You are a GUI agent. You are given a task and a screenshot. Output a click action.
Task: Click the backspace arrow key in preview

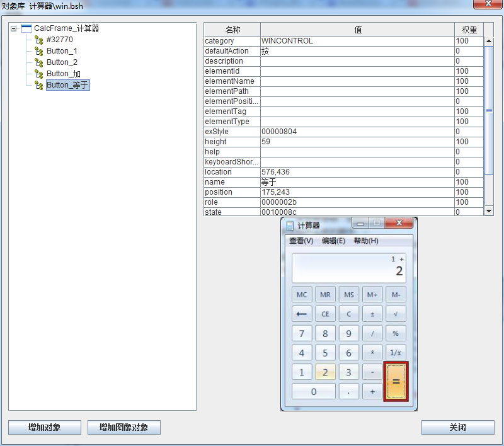[302, 314]
